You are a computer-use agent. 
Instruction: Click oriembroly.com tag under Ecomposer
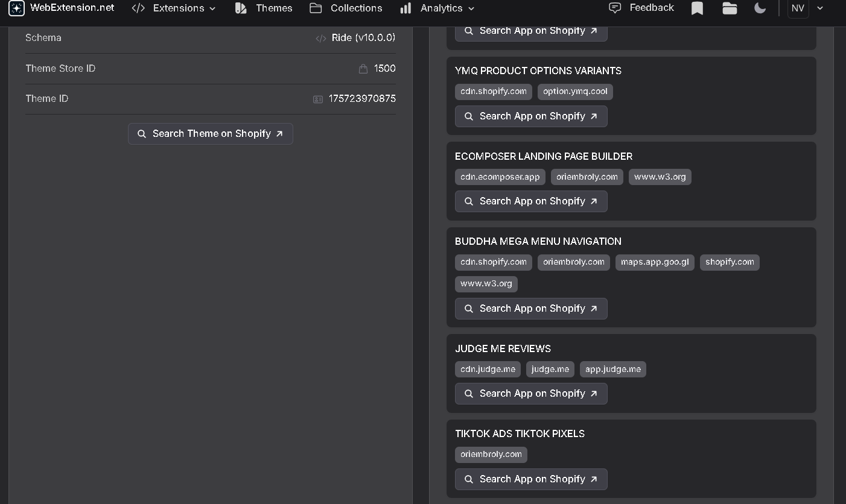(587, 177)
